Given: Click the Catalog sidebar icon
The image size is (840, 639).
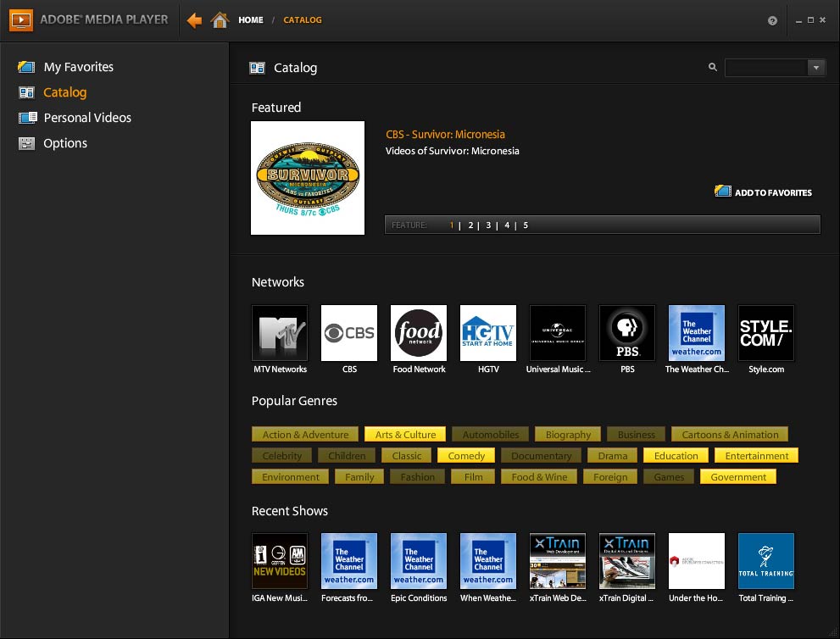Looking at the screenshot, I should pos(26,92).
